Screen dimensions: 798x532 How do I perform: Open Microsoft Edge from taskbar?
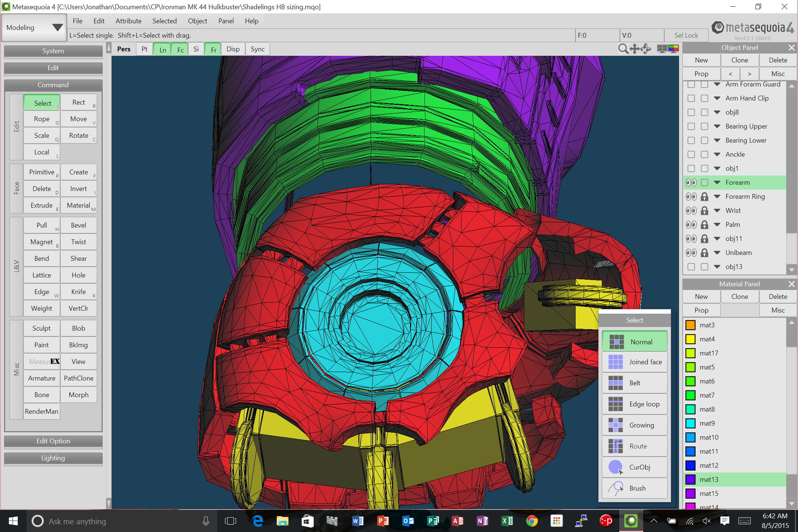pos(258,521)
